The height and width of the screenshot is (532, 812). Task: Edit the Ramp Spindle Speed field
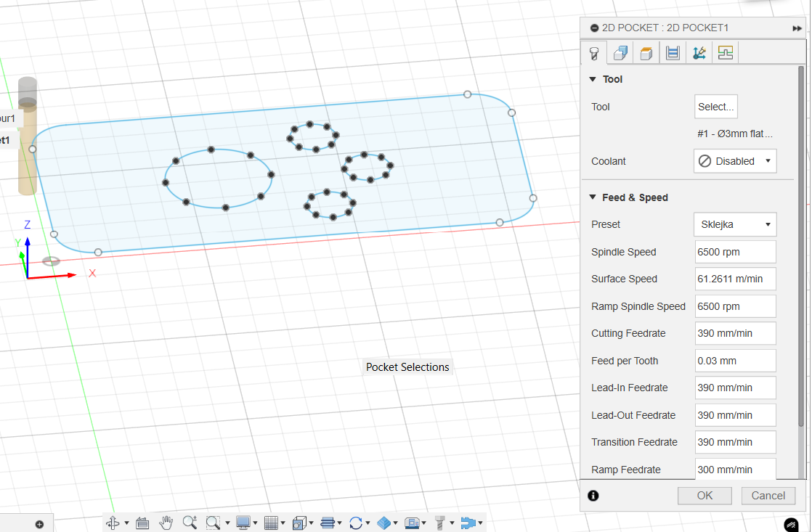(735, 306)
